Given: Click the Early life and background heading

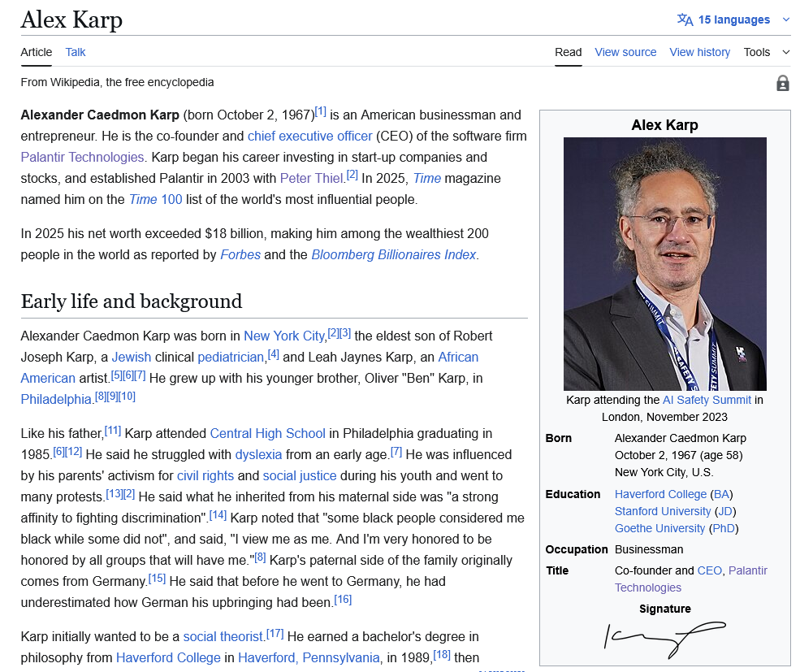Looking at the screenshot, I should pyautogui.click(x=132, y=301).
